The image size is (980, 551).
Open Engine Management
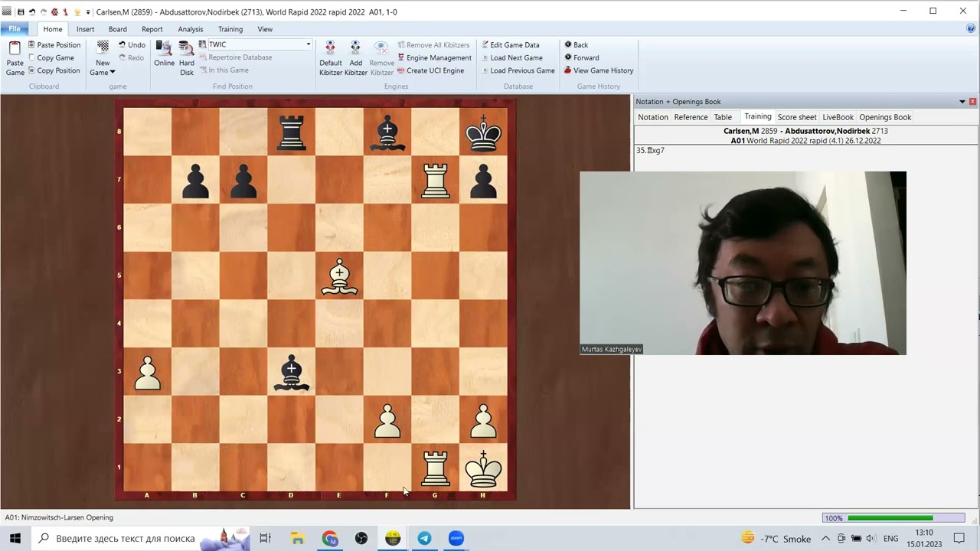tap(434, 57)
